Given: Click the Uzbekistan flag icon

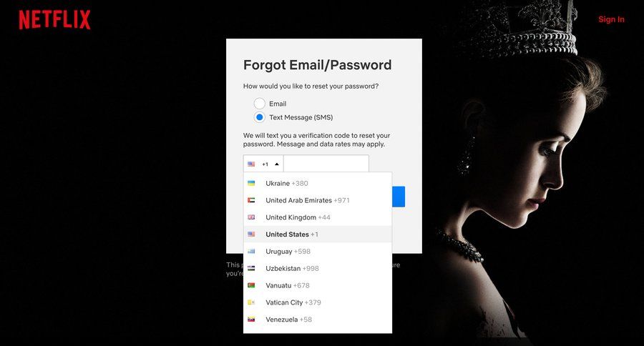Looking at the screenshot, I should pos(251,268).
